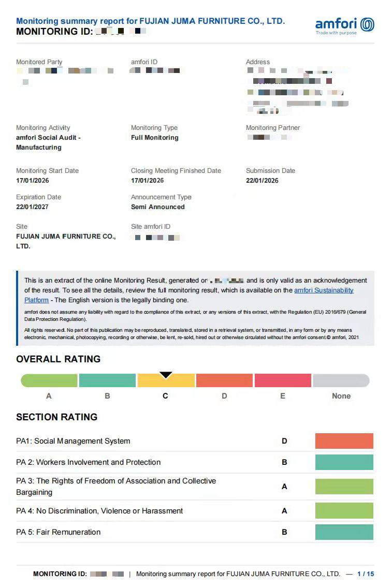This screenshot has width=392, height=588.
Task: Select the green A overall rating segment
Action: click(x=49, y=380)
